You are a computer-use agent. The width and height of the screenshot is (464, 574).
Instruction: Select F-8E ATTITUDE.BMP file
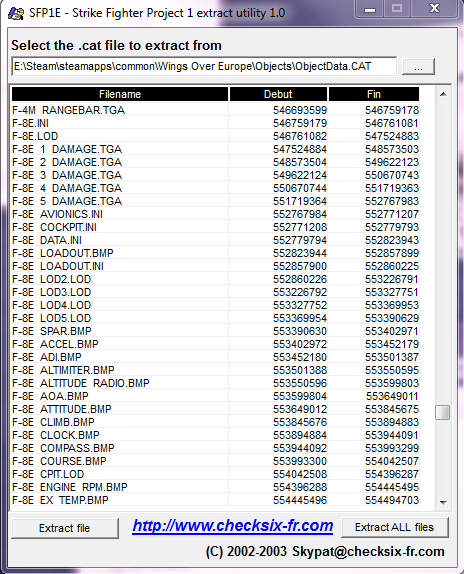point(215,409)
